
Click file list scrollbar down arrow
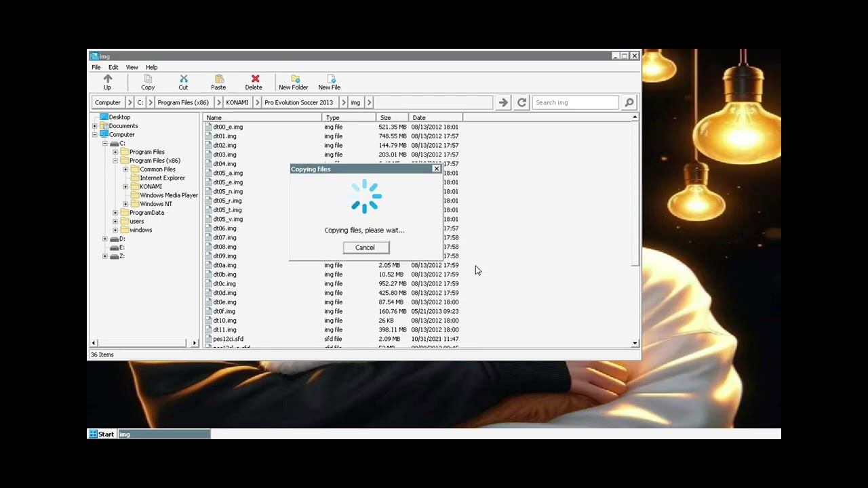pyautogui.click(x=635, y=344)
